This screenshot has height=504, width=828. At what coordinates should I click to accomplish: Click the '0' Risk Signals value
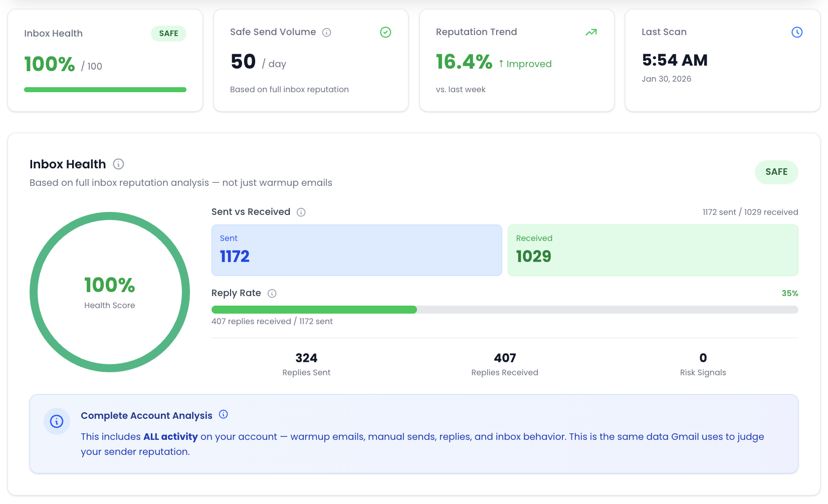pyautogui.click(x=703, y=358)
